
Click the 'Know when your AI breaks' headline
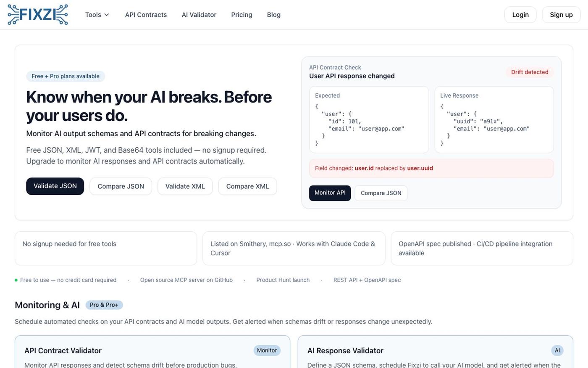point(149,106)
